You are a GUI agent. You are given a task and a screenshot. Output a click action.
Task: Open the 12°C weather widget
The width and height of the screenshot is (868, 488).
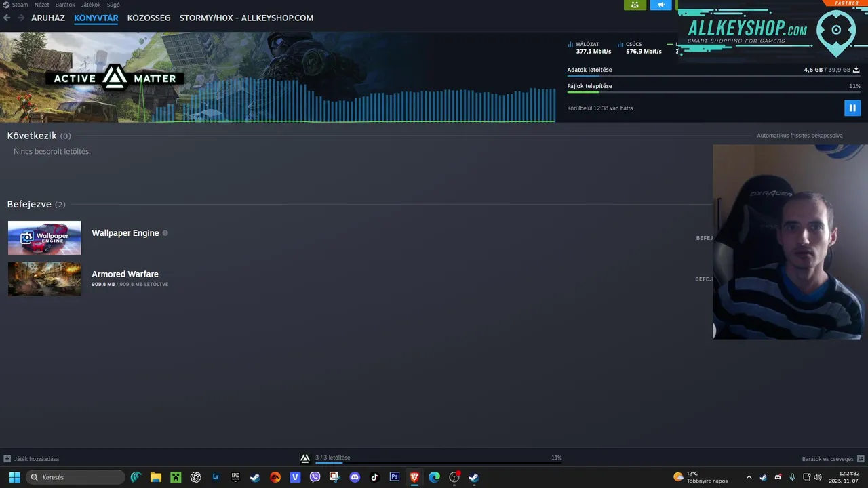pos(701,477)
